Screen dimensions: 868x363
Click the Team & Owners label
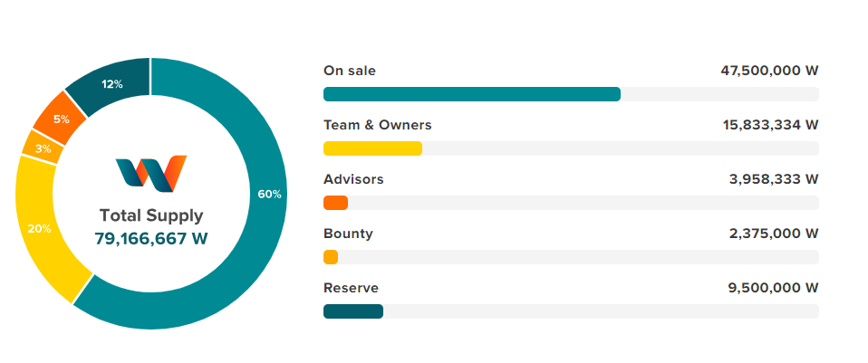(x=378, y=125)
